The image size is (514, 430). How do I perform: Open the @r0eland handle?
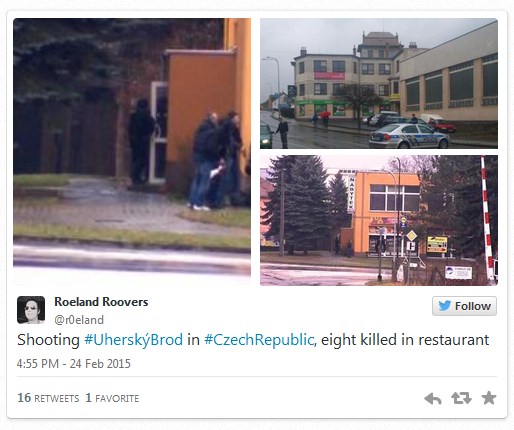click(x=79, y=320)
